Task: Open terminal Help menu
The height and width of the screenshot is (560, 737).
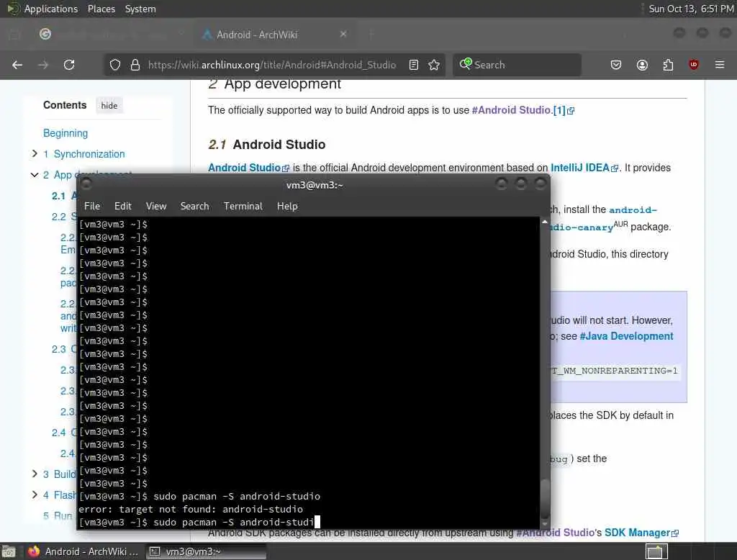Action: [x=287, y=206]
